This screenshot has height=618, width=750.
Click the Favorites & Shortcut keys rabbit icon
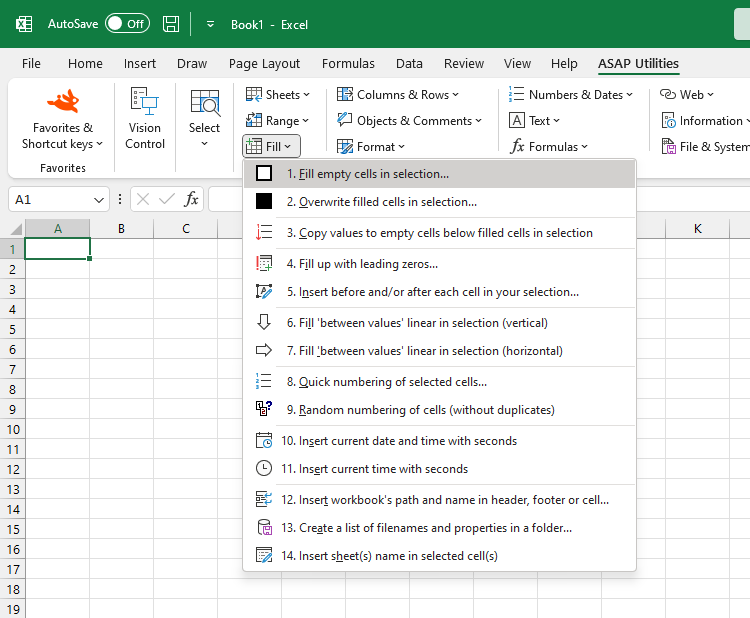(x=63, y=102)
